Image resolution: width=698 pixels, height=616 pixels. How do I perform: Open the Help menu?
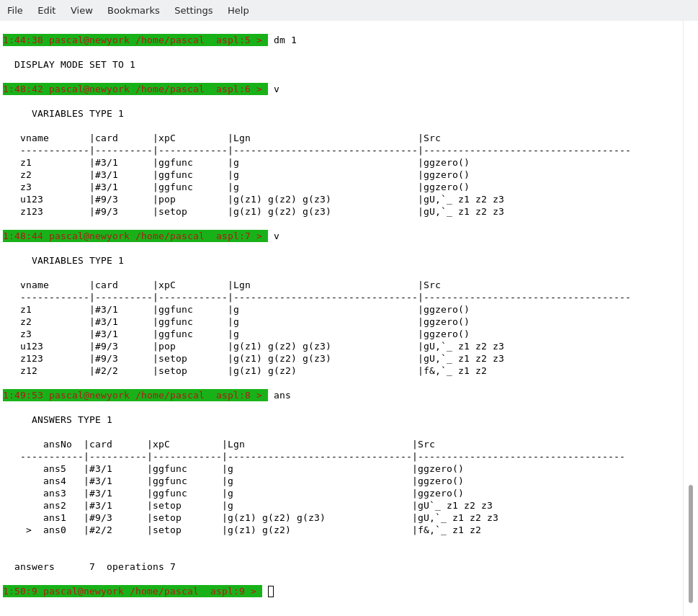pyautogui.click(x=238, y=10)
